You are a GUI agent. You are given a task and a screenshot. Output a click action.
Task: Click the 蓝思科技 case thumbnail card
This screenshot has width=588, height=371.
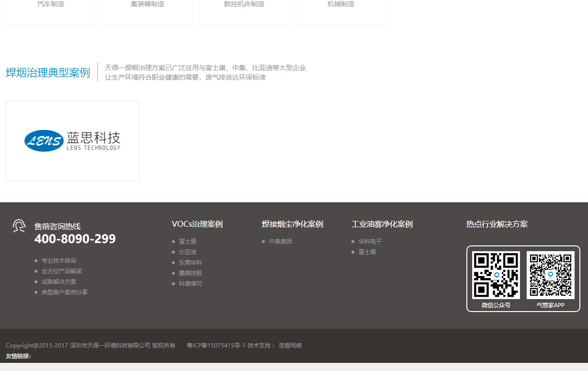tap(72, 140)
